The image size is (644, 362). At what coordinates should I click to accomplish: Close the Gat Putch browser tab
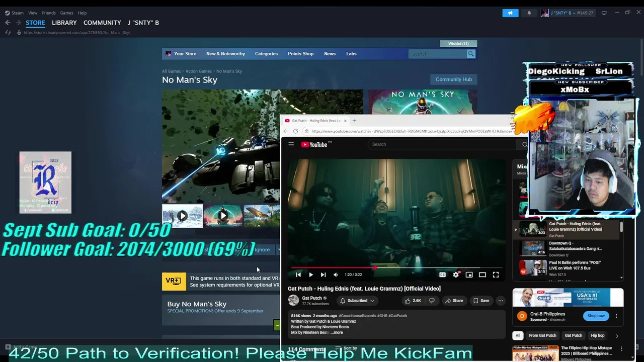(x=345, y=121)
